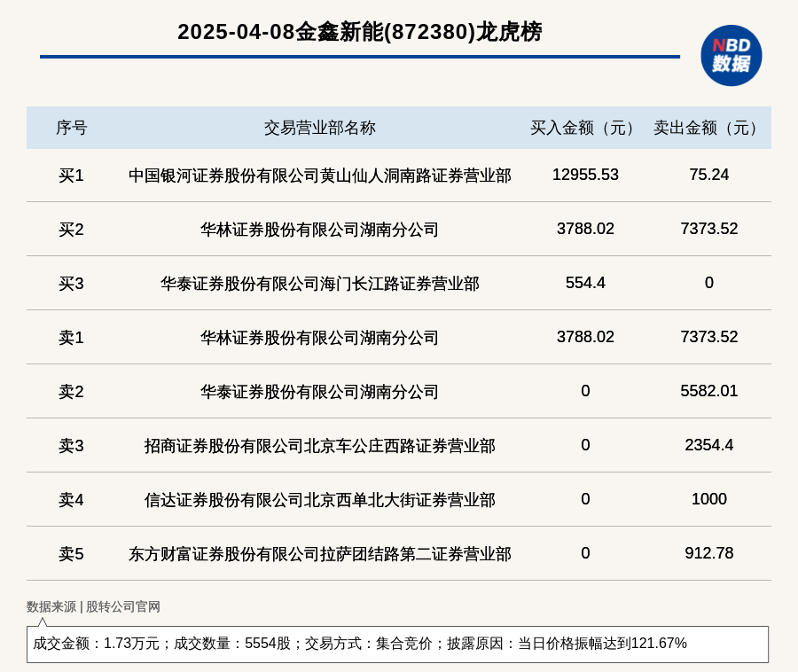Click the buy amount 0 in 卖2 row

pyautogui.click(x=585, y=391)
